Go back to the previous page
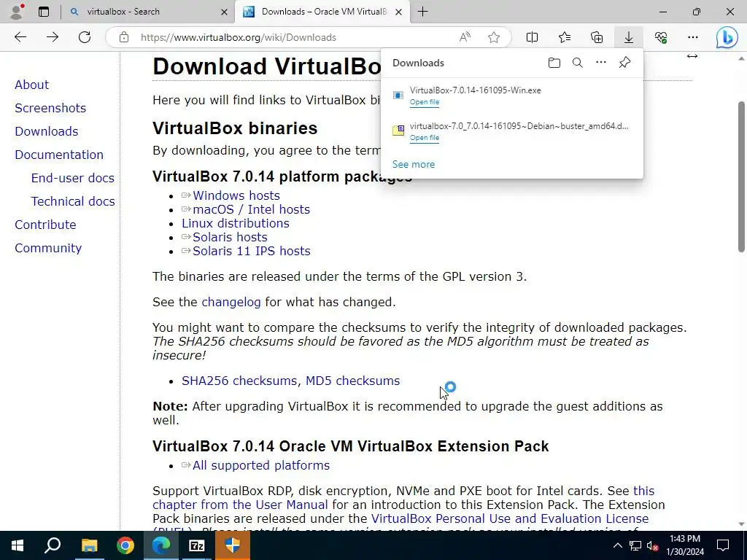 (20, 37)
